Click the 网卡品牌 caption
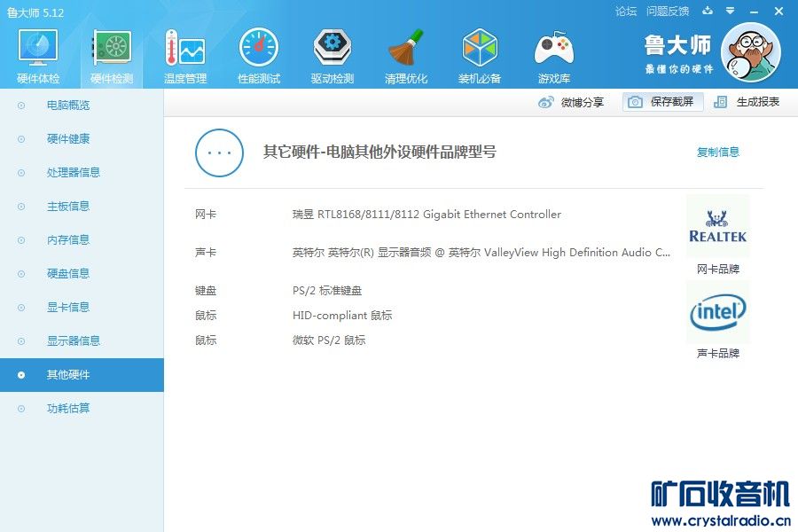Viewport: 798px width, 532px height. click(x=717, y=270)
